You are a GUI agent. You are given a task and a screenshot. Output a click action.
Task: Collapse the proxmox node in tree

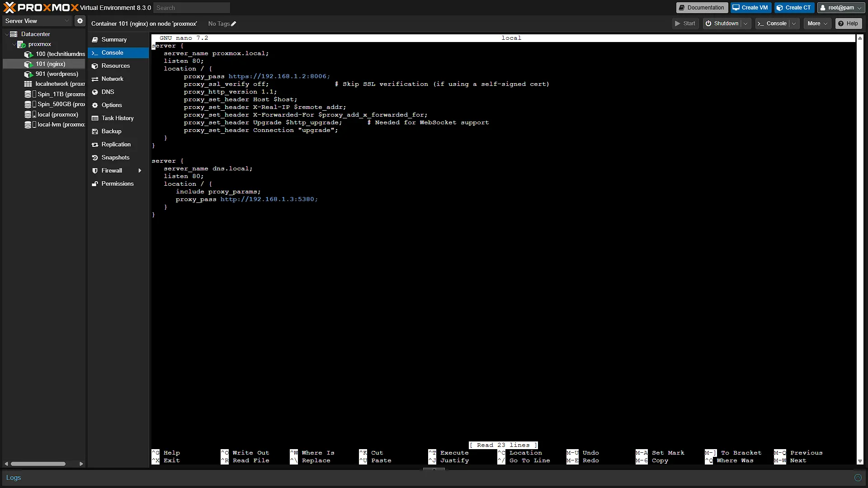click(14, 44)
